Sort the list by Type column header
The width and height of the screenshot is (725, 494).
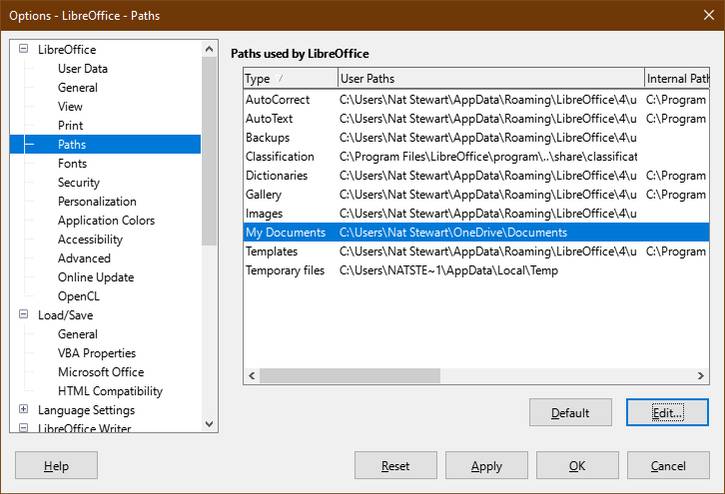click(x=290, y=78)
